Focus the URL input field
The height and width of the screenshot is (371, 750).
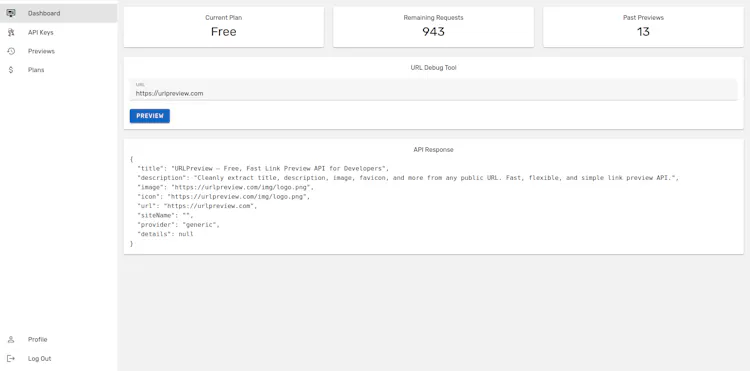(433, 90)
